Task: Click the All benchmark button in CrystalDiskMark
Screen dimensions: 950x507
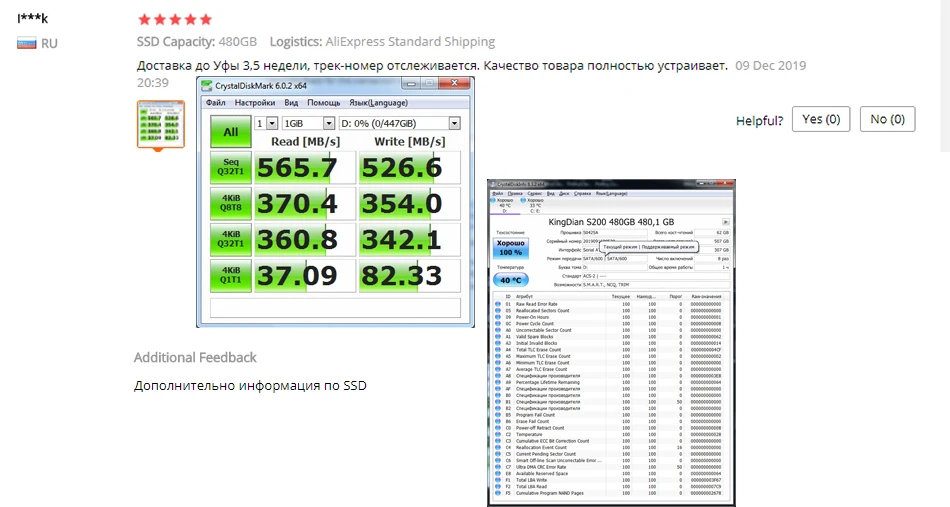Action: [230, 132]
